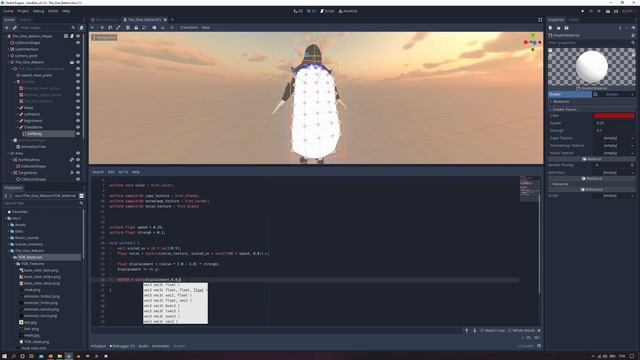
Task: Expand the Assets folder in FileSystem
Action: [9, 225]
